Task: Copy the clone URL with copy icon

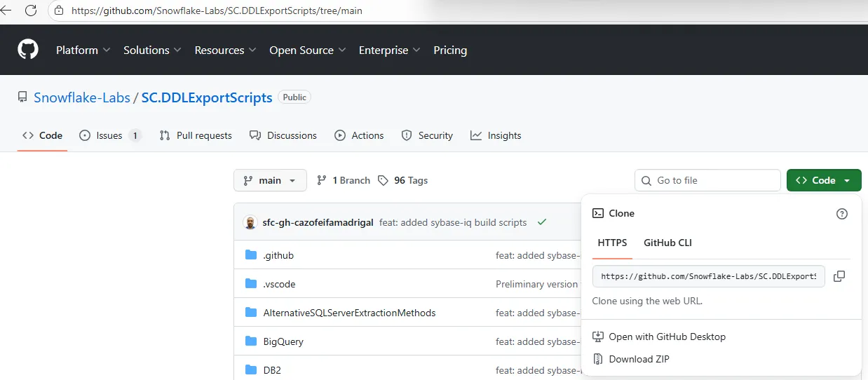Action: 839,276
